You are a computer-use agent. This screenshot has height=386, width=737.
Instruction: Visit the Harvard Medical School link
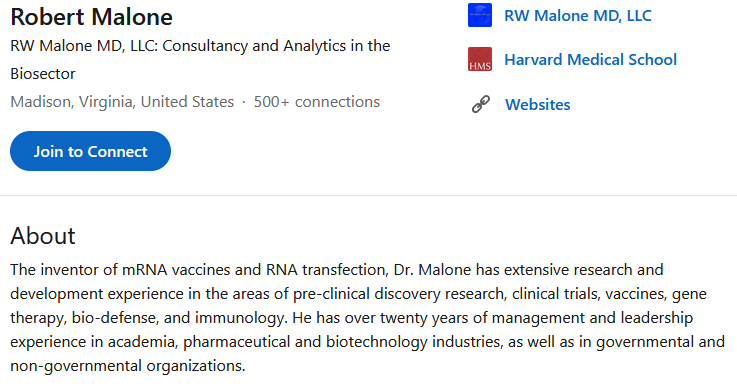click(x=590, y=60)
